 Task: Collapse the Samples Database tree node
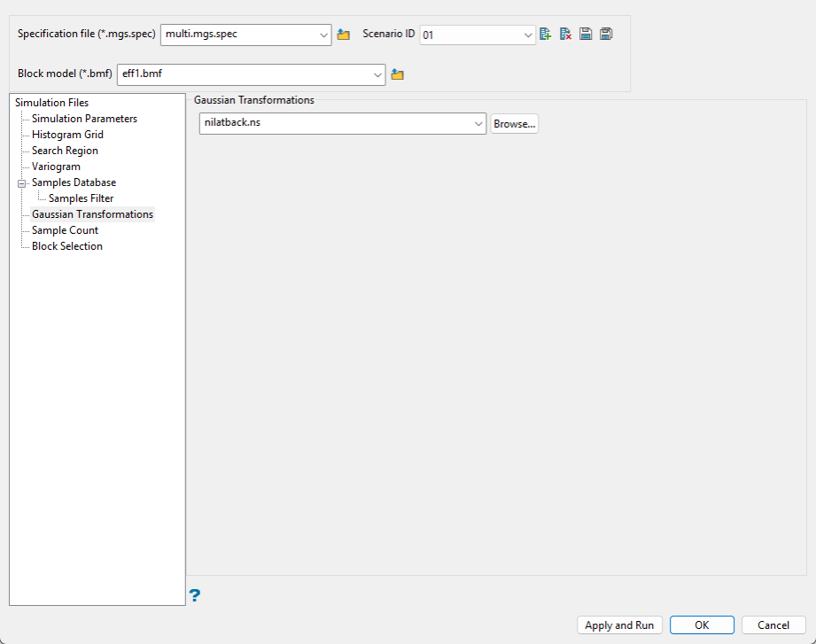tap(21, 183)
